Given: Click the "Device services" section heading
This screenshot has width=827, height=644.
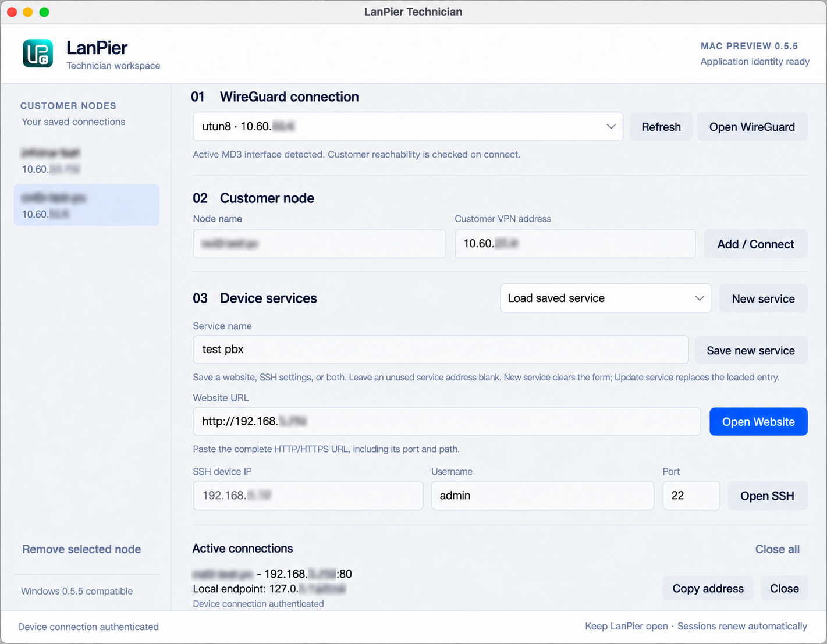Looking at the screenshot, I should click(268, 298).
